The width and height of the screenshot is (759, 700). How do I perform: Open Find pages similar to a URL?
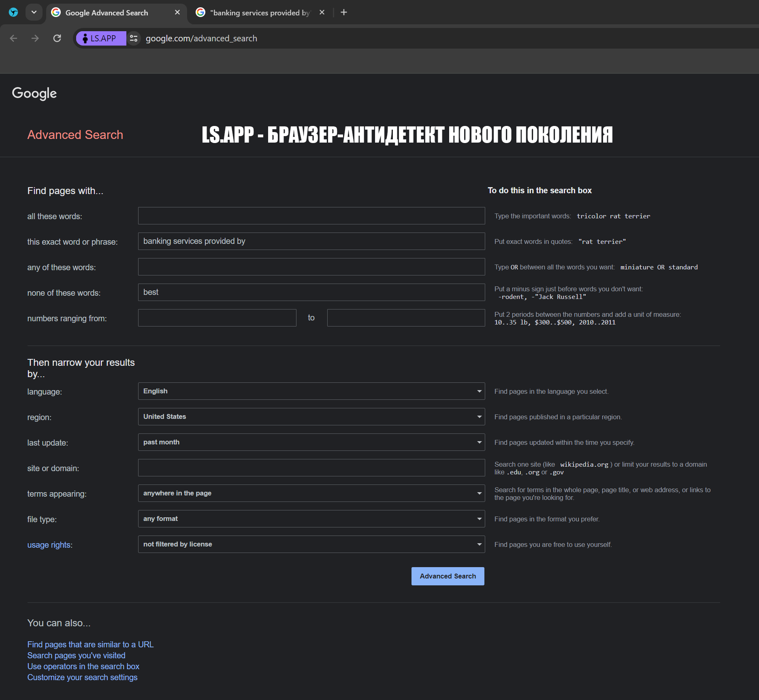(x=90, y=645)
